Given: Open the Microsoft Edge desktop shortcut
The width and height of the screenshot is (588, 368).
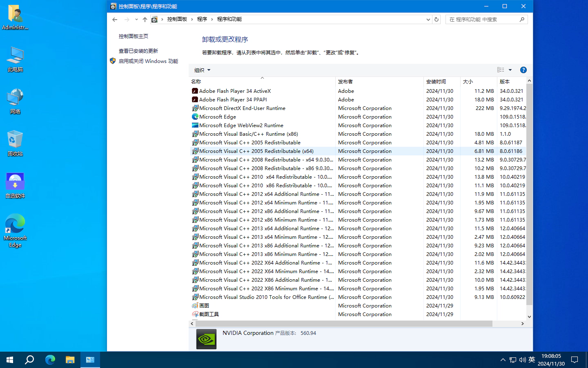Looking at the screenshot, I should pyautogui.click(x=15, y=231).
